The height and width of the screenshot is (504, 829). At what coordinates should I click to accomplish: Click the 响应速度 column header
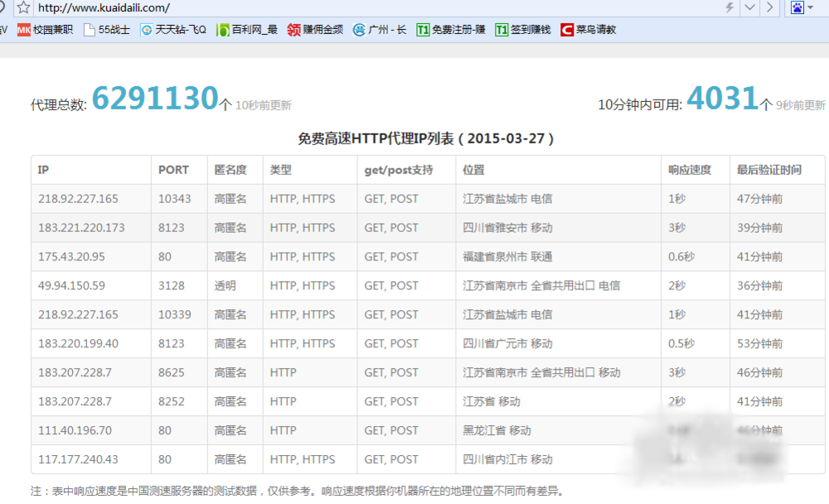(690, 170)
